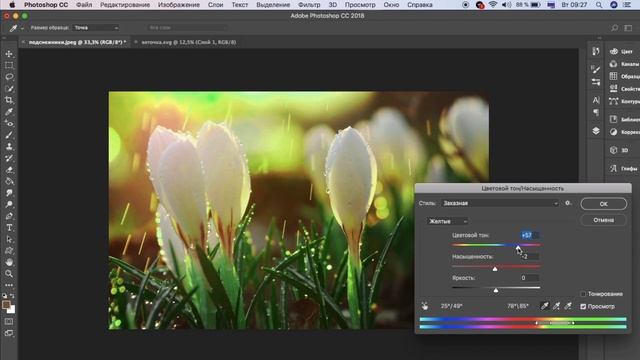Open the Paragraph panel icon
640x360 pixels.
tap(596, 112)
